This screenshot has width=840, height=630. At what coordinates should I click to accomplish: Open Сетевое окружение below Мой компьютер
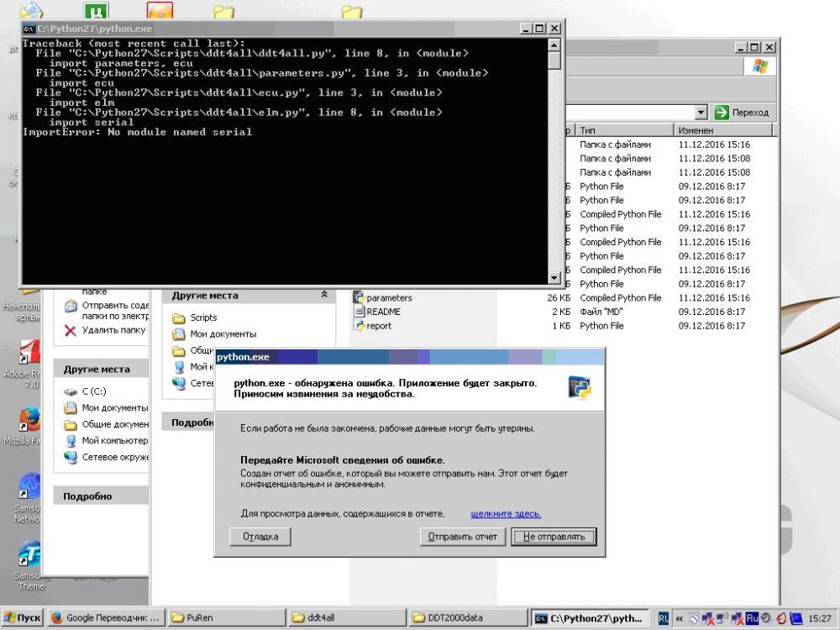(107, 458)
